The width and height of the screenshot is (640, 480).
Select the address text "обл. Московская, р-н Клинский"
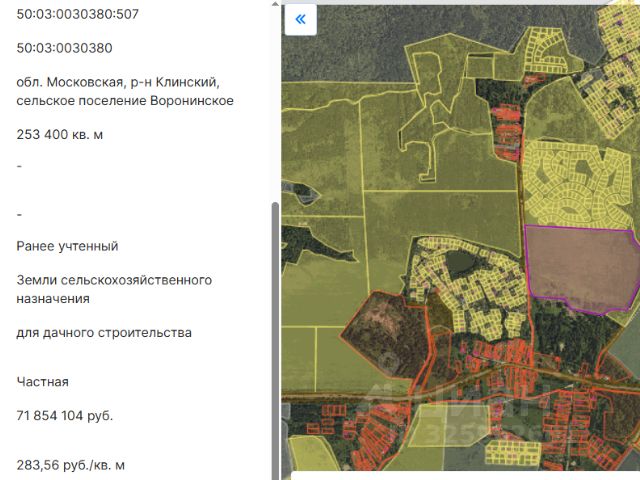pyautogui.click(x=118, y=82)
